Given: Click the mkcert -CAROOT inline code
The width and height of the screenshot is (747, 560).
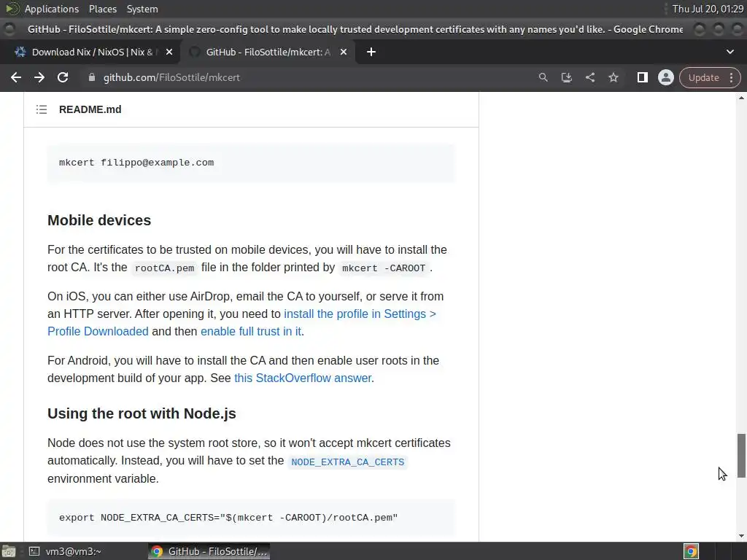Looking at the screenshot, I should coord(384,268).
